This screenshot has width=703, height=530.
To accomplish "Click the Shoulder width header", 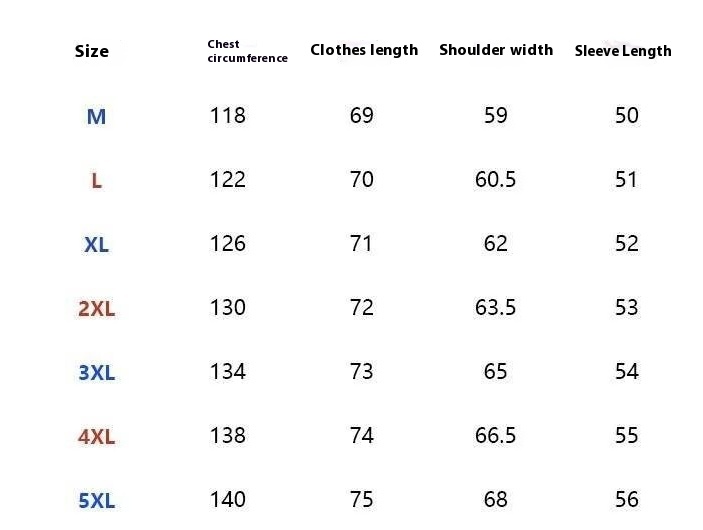I will pyautogui.click(x=496, y=50).
